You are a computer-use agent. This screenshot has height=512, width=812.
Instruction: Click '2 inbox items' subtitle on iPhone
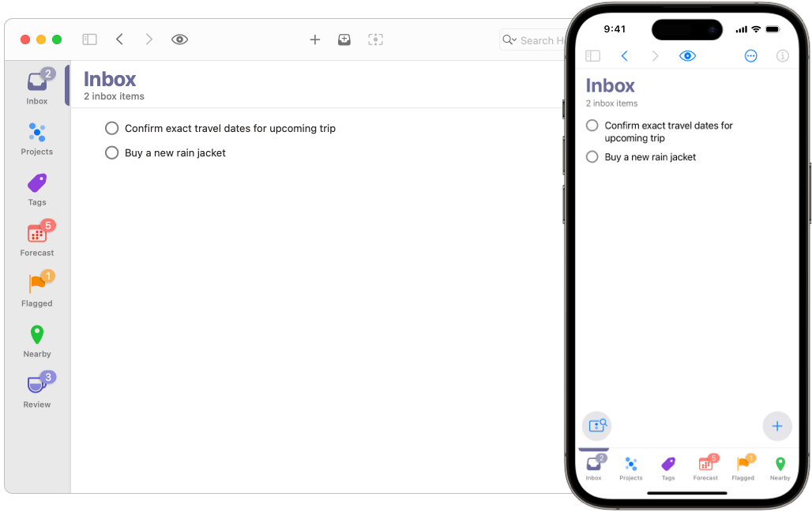coord(611,104)
